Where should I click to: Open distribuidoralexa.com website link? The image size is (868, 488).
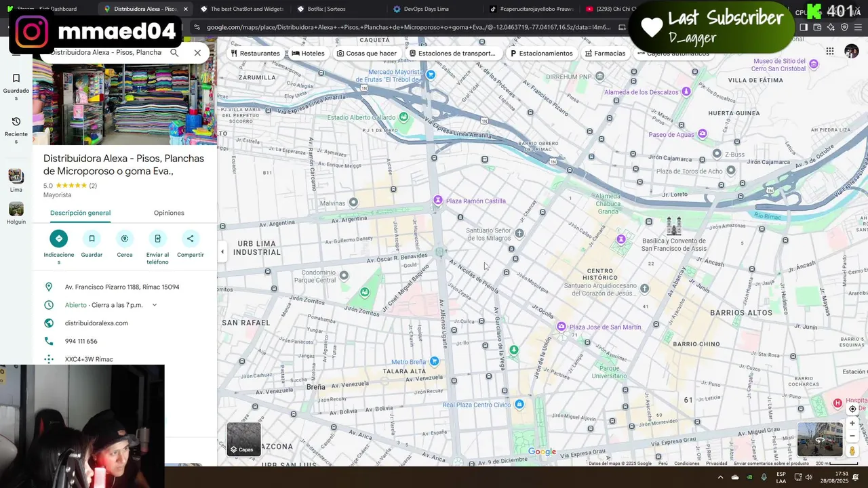coord(96,323)
